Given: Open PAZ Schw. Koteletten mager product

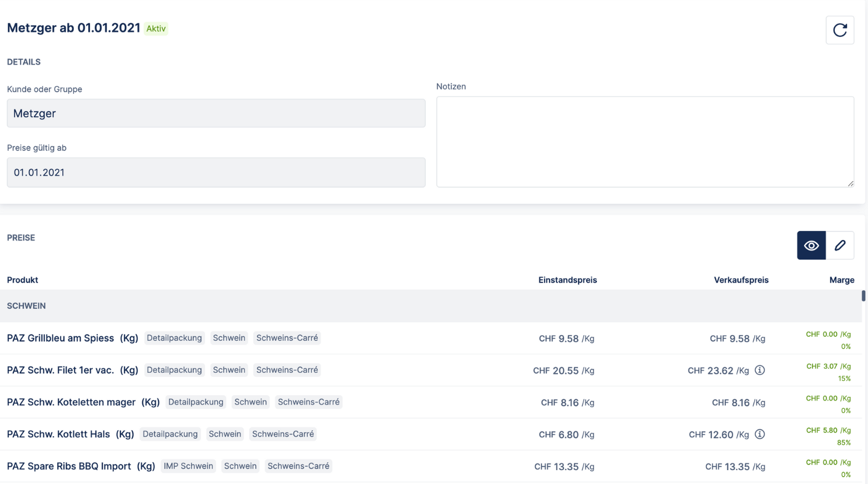Looking at the screenshot, I should pyautogui.click(x=71, y=402).
